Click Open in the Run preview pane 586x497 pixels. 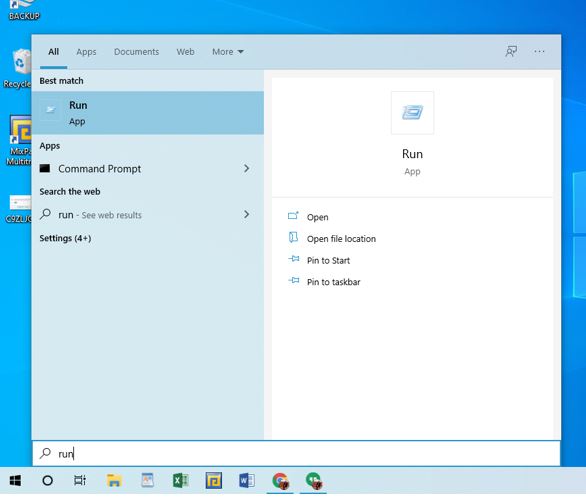[x=317, y=217]
